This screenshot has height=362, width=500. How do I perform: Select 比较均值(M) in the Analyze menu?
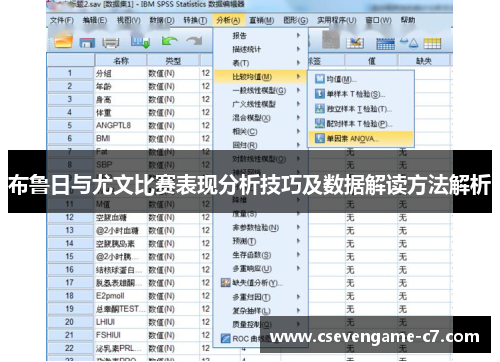pyautogui.click(x=260, y=77)
